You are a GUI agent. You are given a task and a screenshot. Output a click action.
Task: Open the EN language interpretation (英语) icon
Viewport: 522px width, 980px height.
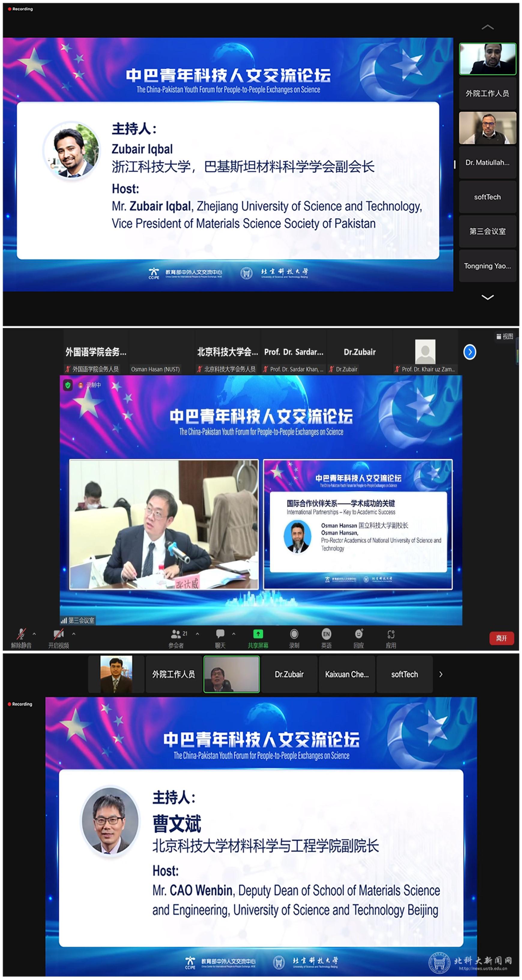tap(326, 634)
